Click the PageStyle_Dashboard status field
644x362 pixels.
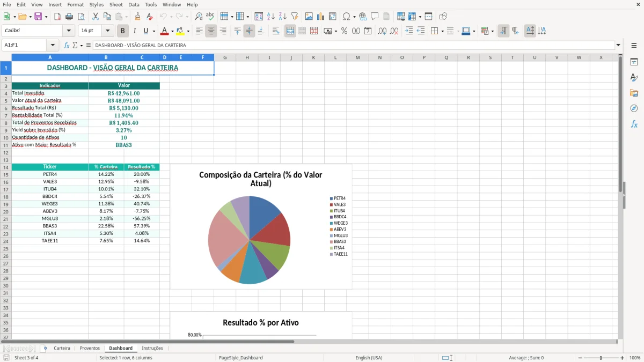coord(240,358)
